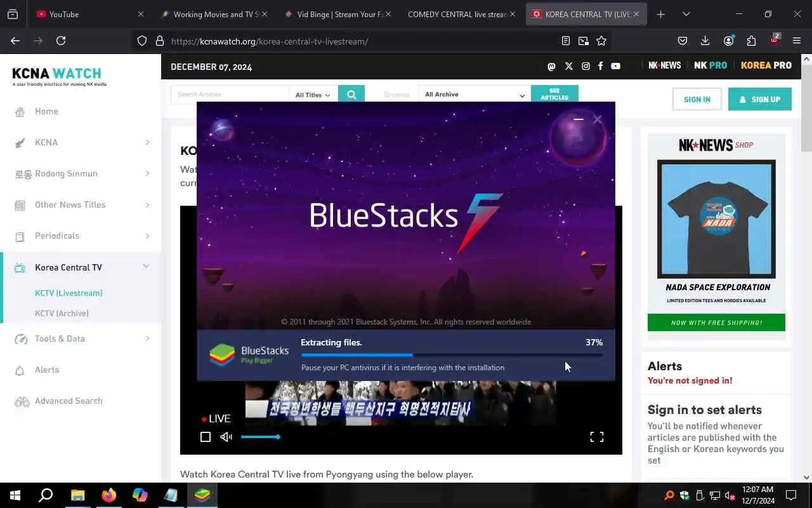Open the KOREA PRO header link
Screen dimensions: 812x508
766,65
